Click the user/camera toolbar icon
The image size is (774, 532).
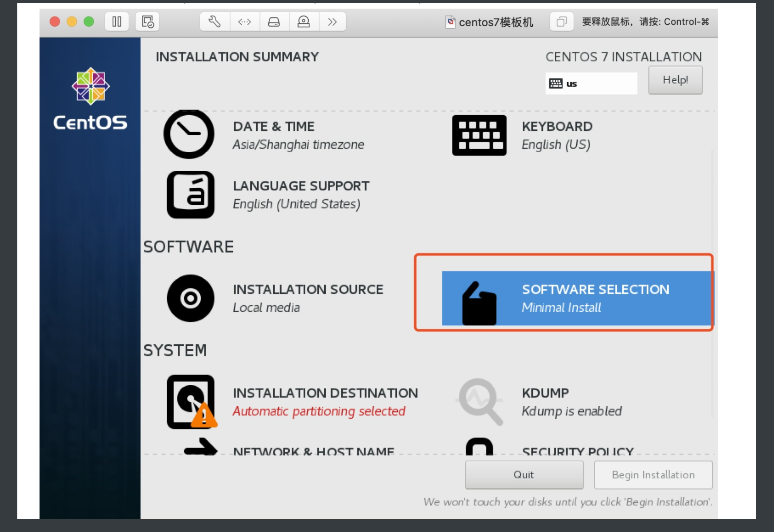(x=303, y=22)
